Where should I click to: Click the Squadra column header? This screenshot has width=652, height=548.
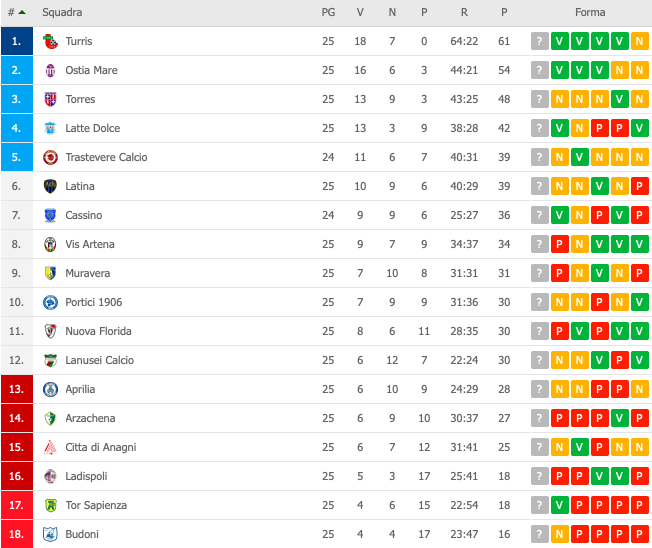(x=62, y=12)
